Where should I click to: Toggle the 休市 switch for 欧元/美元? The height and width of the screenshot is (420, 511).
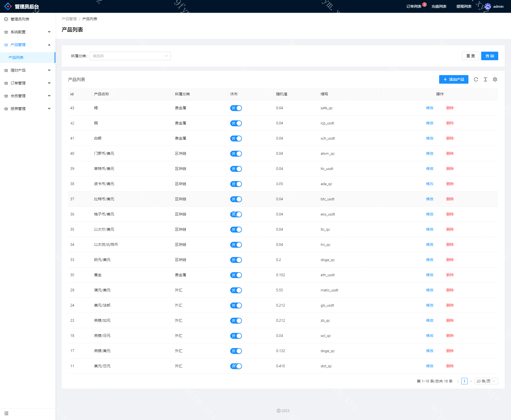point(236,260)
